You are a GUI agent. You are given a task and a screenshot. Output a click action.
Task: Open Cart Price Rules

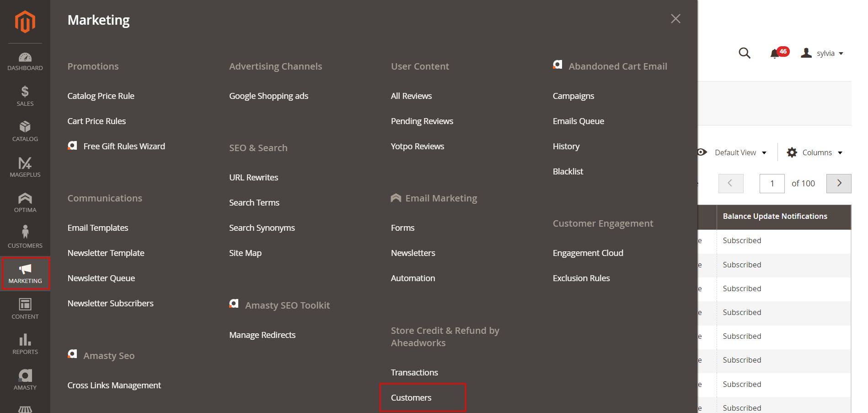click(x=96, y=121)
